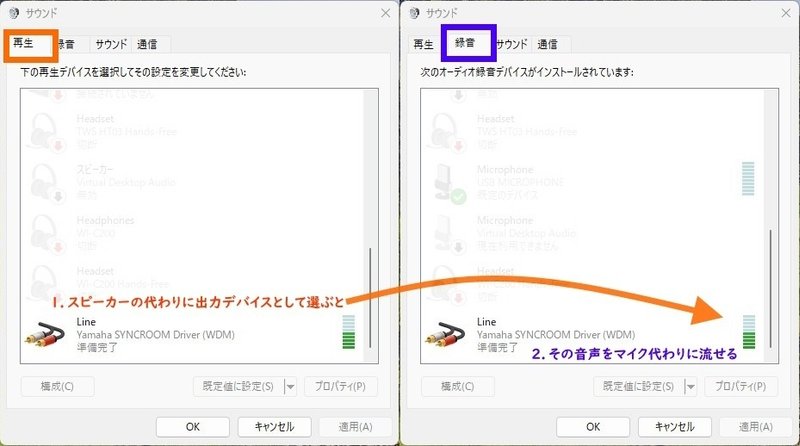Viewport: 800px width, 446px height.
Task: Select "TWS HT03 Hands-Free" in the recording dialog
Action: [x=527, y=132]
